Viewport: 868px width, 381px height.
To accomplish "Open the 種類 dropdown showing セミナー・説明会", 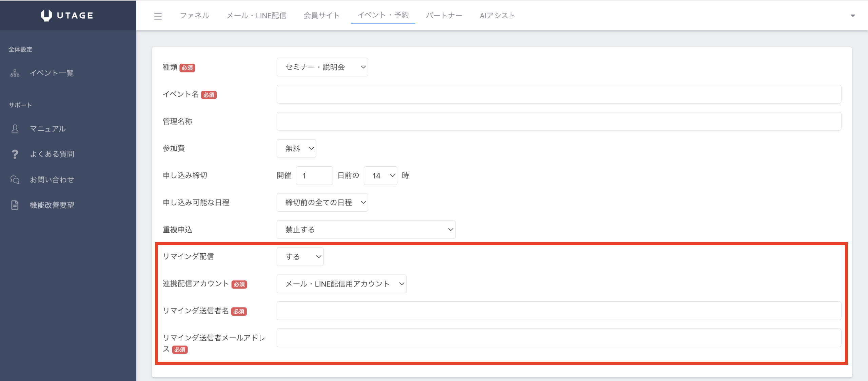I will click(x=322, y=67).
